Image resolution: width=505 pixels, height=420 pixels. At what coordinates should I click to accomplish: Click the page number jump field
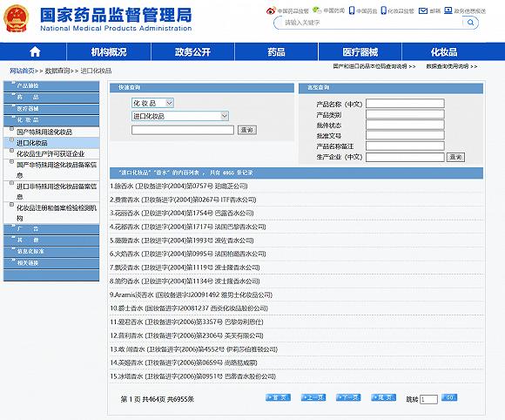tap(428, 399)
